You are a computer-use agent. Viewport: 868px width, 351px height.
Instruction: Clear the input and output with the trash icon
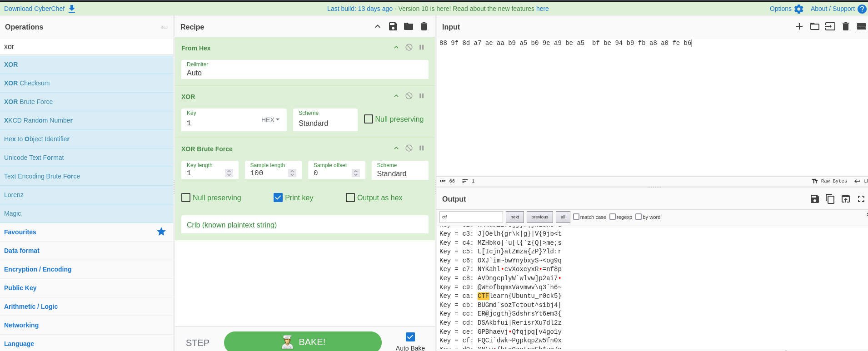(846, 27)
